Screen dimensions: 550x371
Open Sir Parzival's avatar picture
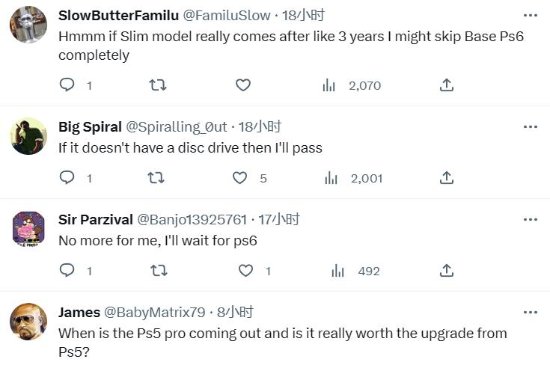coord(28,229)
